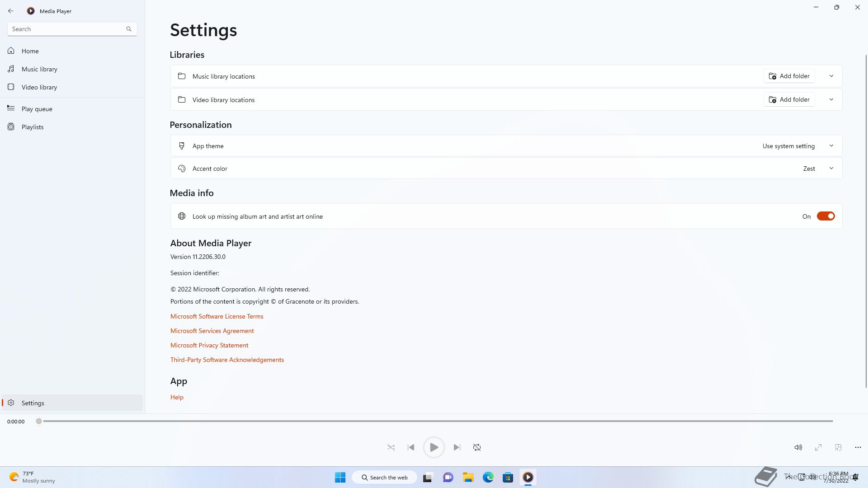Expand Music library locations chevron
The width and height of the screenshot is (868, 488).
[831, 76]
